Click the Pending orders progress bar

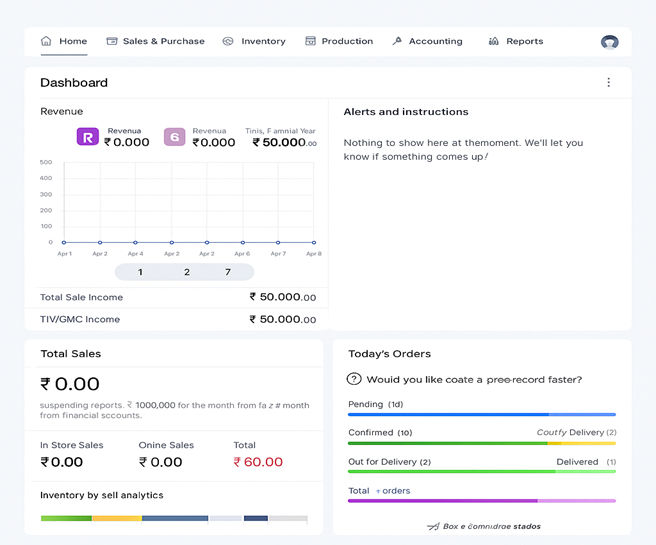click(x=481, y=414)
